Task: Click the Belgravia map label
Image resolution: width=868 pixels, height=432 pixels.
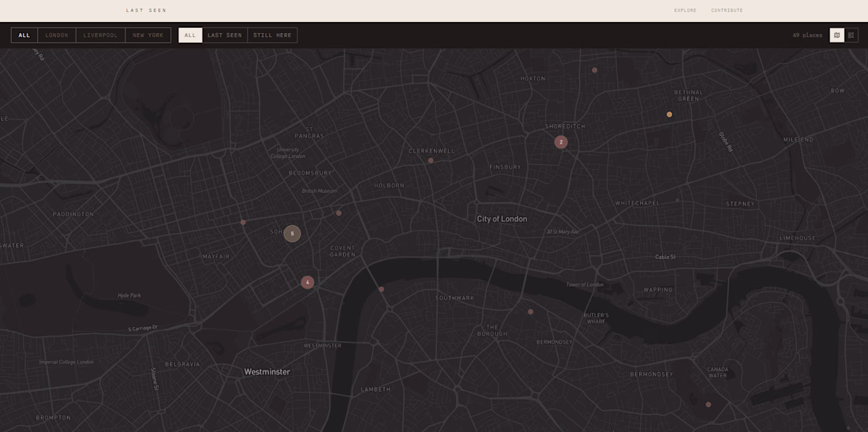Action: click(x=182, y=364)
